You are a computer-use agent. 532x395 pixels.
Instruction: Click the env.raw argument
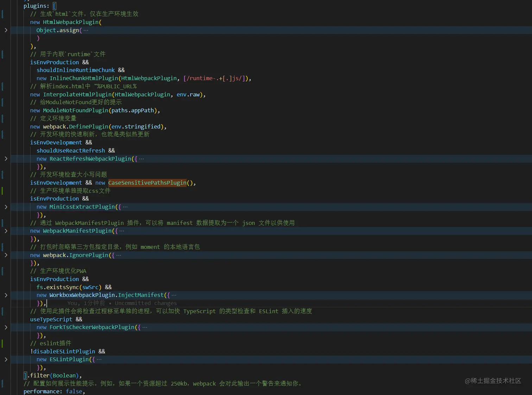coord(188,95)
